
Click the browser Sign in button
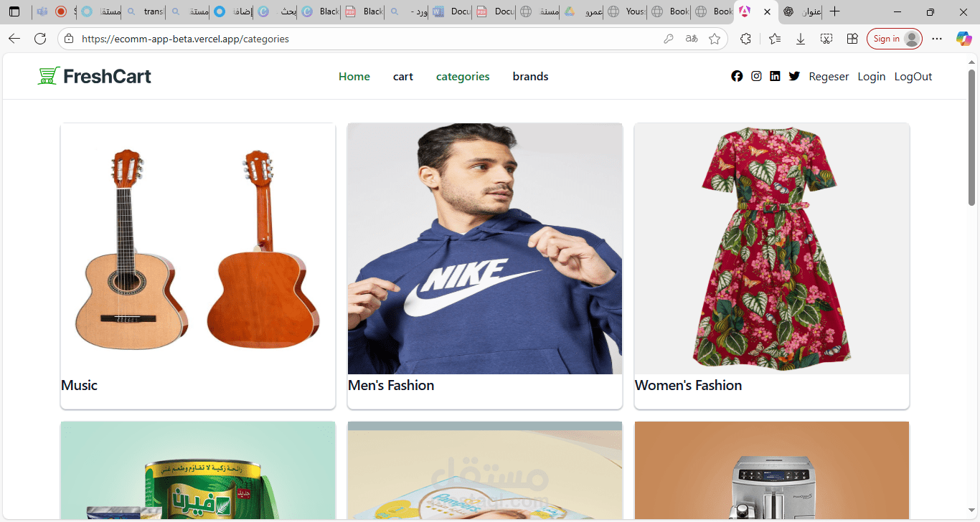895,39
